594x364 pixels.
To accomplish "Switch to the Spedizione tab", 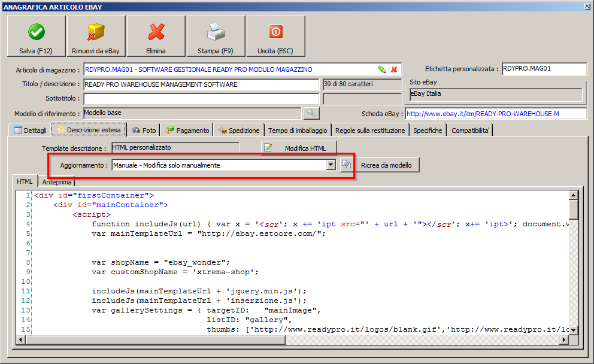I will 239,130.
